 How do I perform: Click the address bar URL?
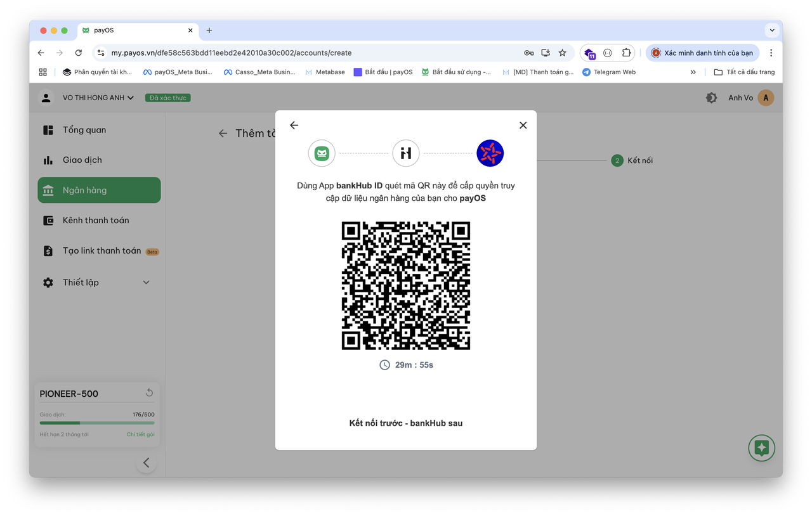pos(232,53)
